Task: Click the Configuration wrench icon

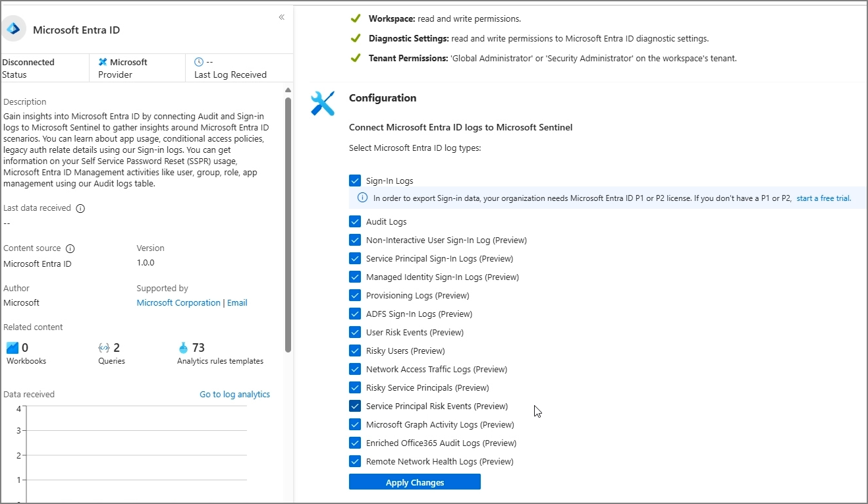Action: tap(323, 103)
